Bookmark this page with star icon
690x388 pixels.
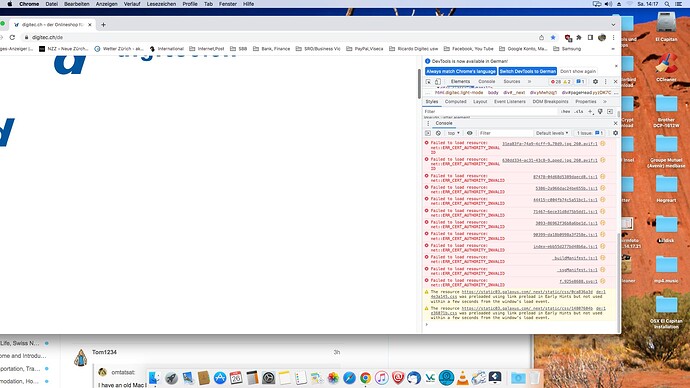point(553,37)
